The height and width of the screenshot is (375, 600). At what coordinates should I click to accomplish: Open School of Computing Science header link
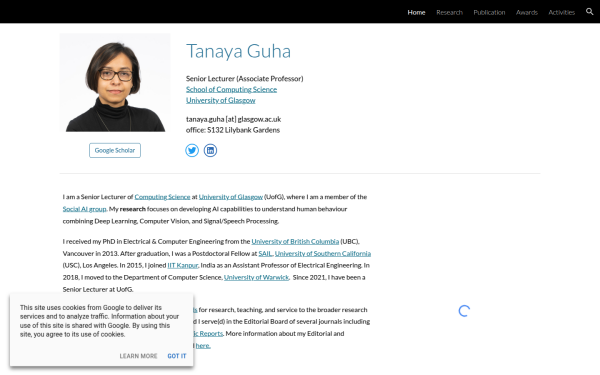[232, 89]
